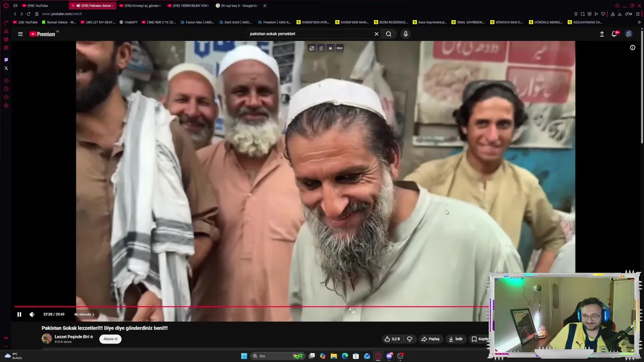This screenshot has height=362, width=644.
Task: Go forward in browser history
Action: [22, 14]
